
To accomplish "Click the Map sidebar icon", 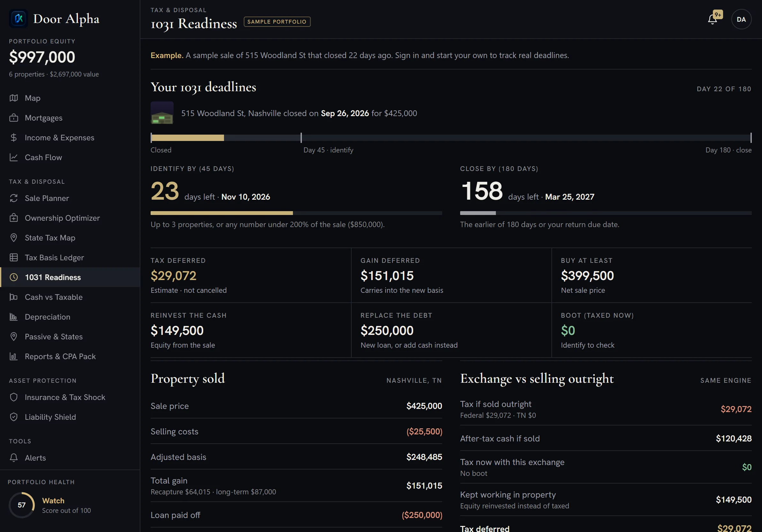I will 14,98.
